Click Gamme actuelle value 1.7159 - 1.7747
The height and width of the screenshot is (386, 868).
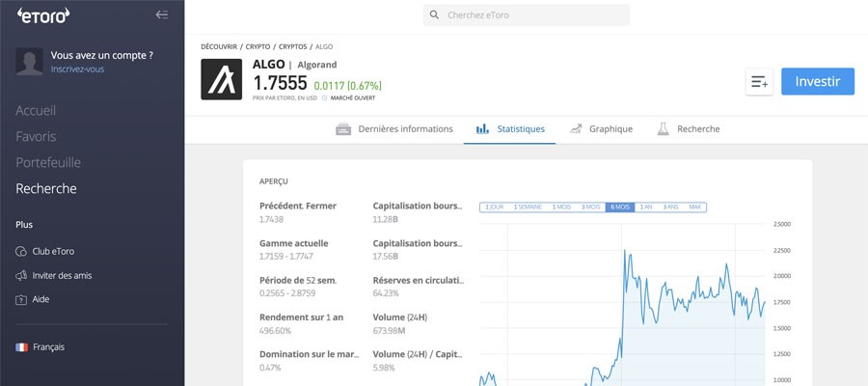(x=285, y=257)
